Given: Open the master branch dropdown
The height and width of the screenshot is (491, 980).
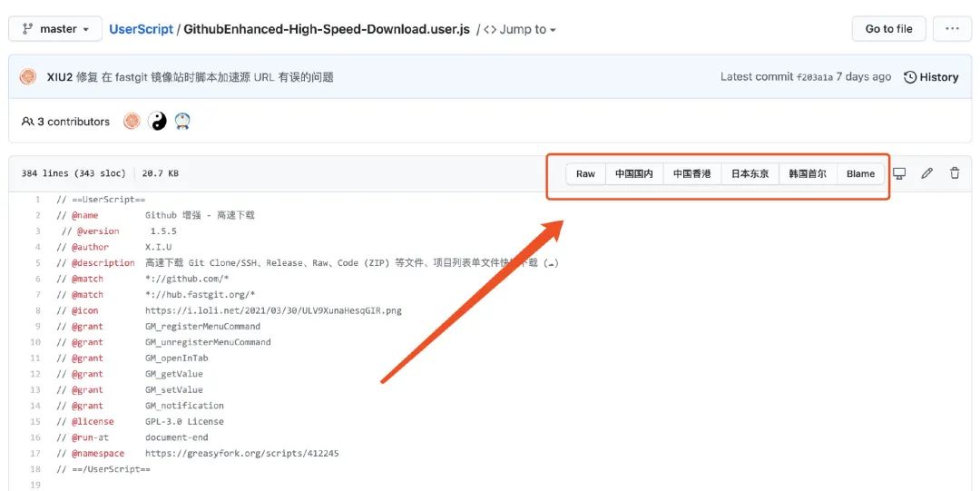Looking at the screenshot, I should [55, 29].
